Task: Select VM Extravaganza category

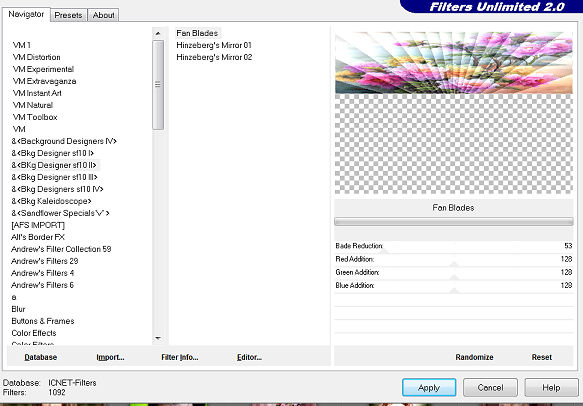Action: (x=44, y=81)
